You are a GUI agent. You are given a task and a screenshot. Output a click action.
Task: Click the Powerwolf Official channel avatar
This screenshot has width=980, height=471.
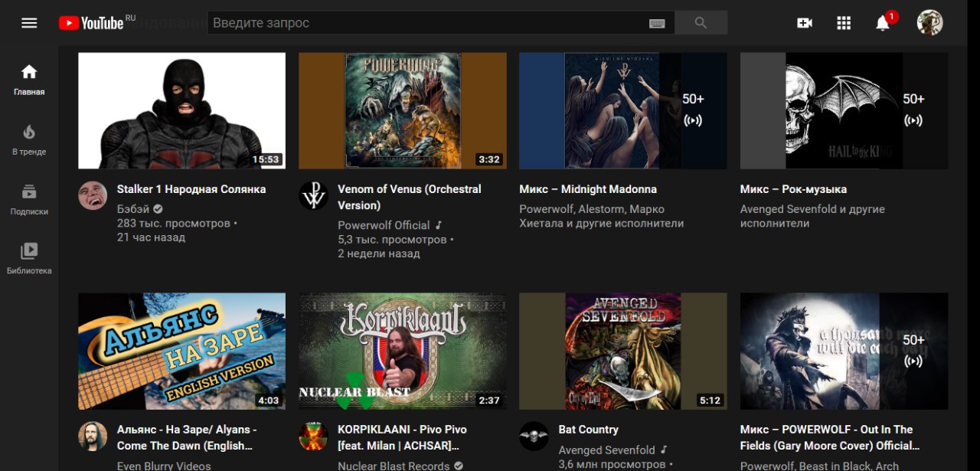(313, 195)
